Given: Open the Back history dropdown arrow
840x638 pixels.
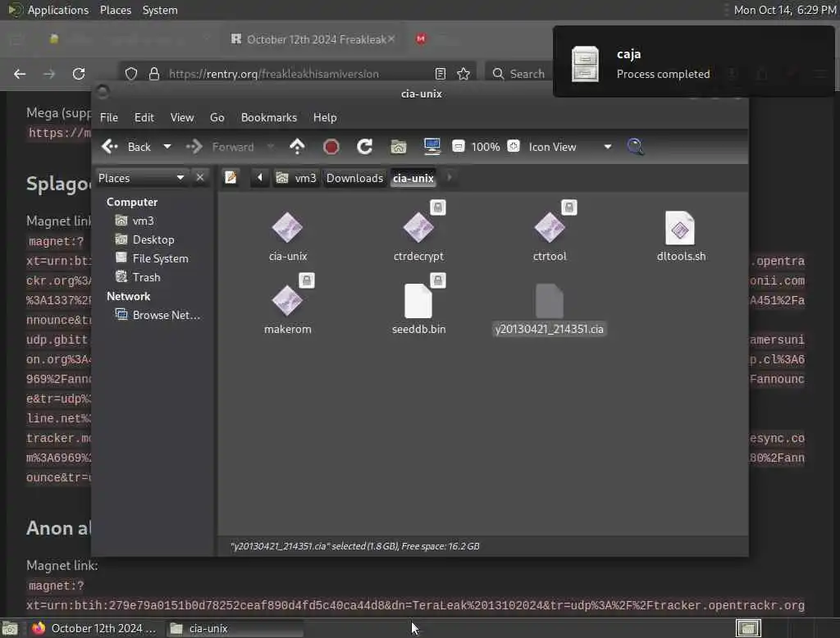Looking at the screenshot, I should 167,147.
